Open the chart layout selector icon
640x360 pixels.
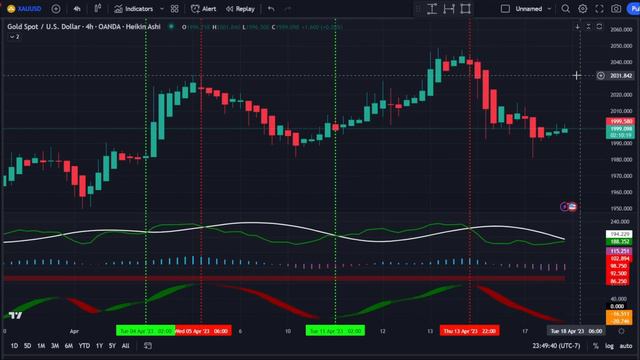click(x=505, y=9)
